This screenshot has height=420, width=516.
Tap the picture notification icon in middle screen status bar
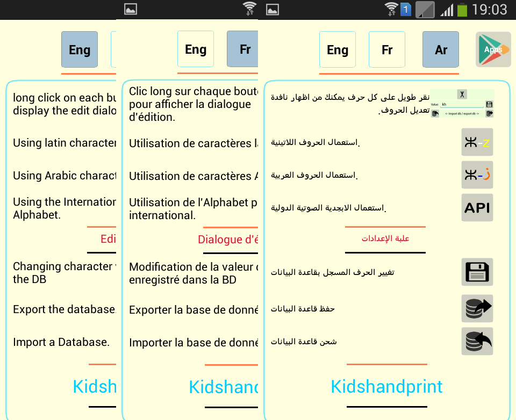[x=131, y=9]
